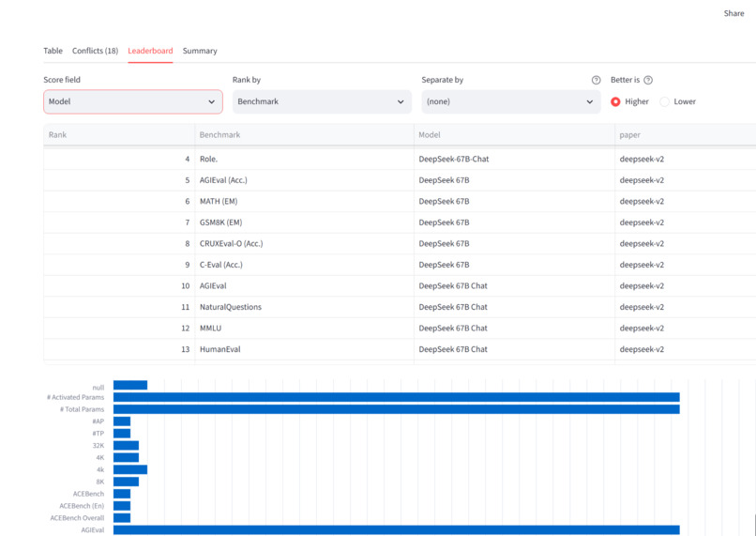The width and height of the screenshot is (756, 536).
Task: Click the rank 13 cell
Action: point(119,349)
